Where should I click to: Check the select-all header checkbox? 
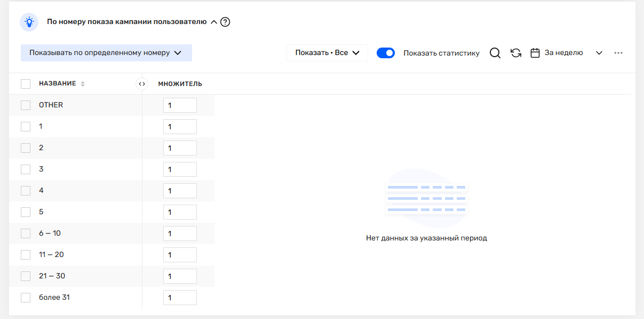(x=26, y=84)
